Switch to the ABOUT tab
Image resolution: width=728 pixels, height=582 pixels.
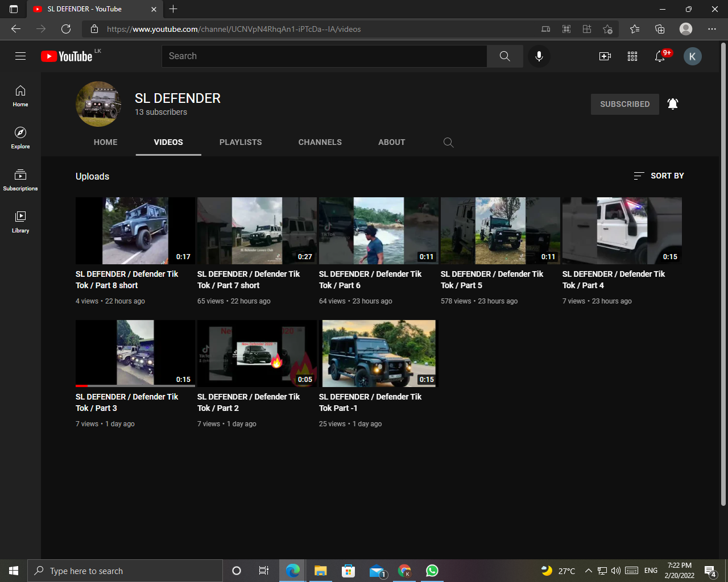click(392, 142)
